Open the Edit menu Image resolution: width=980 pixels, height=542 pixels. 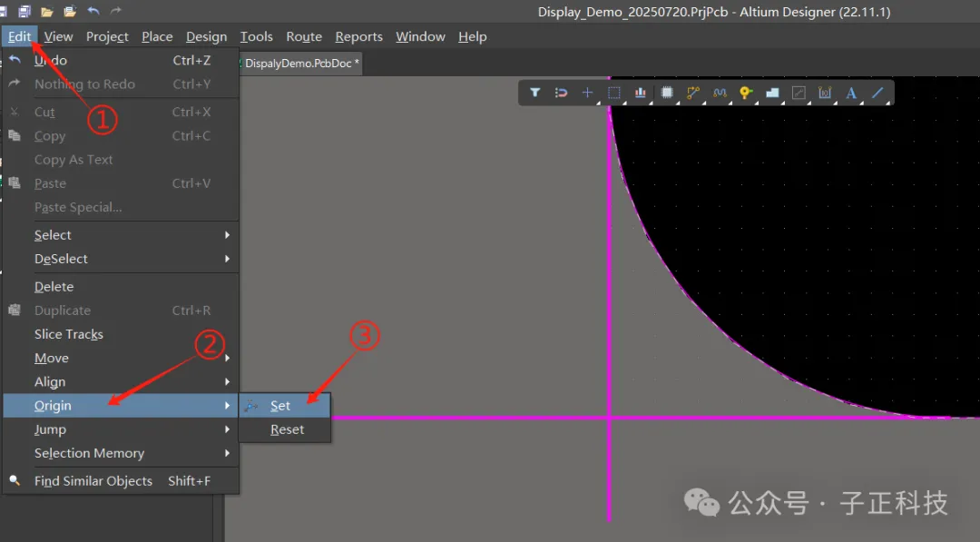[x=19, y=37]
